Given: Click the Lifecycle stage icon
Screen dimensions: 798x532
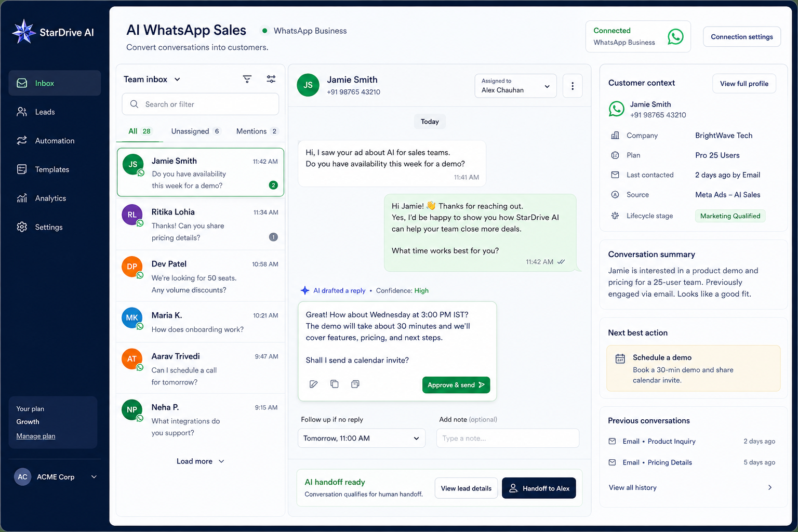Looking at the screenshot, I should click(x=615, y=216).
